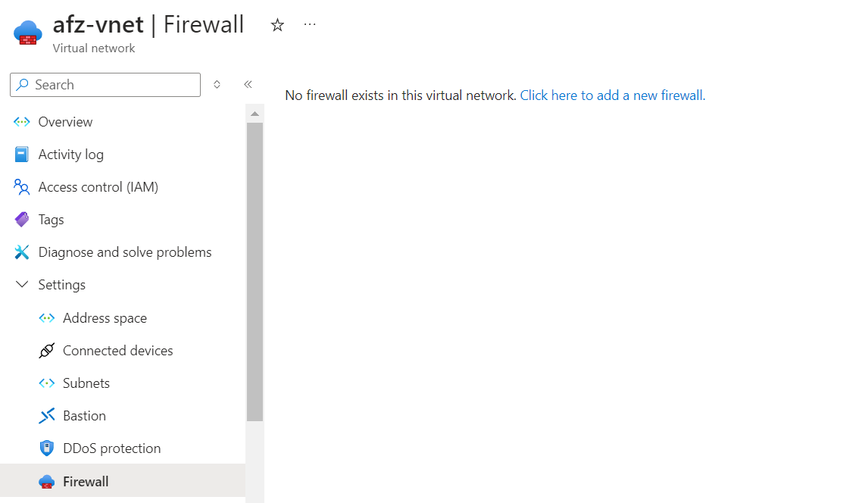This screenshot has height=503, width=868.
Task: Open the ellipsis more options menu
Action: [x=310, y=25]
